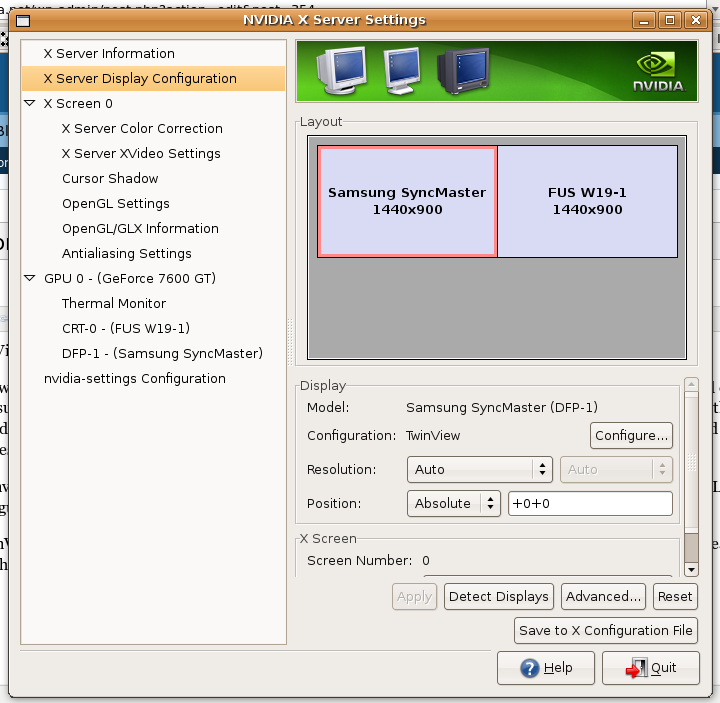
Task: Open Advanced... options
Action: (x=603, y=596)
